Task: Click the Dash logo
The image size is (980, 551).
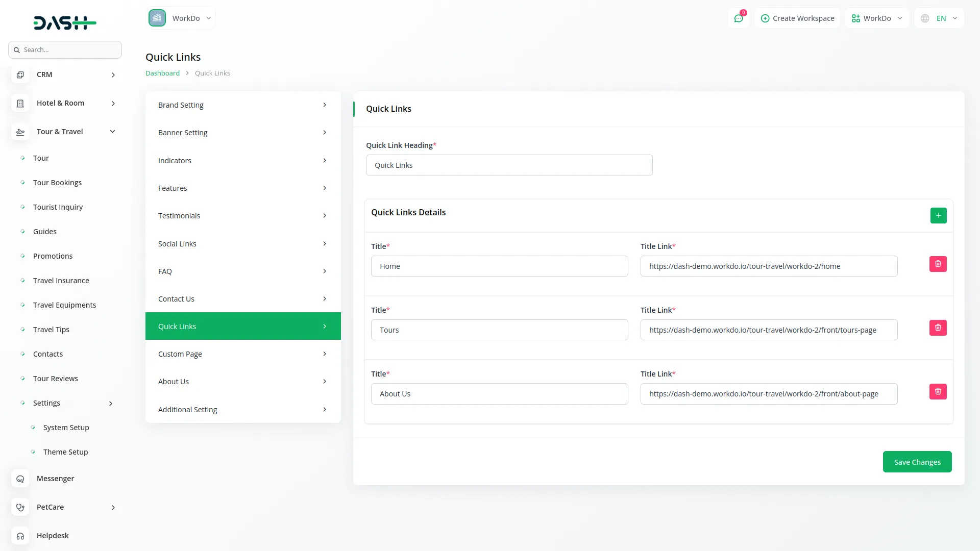Action: click(65, 22)
